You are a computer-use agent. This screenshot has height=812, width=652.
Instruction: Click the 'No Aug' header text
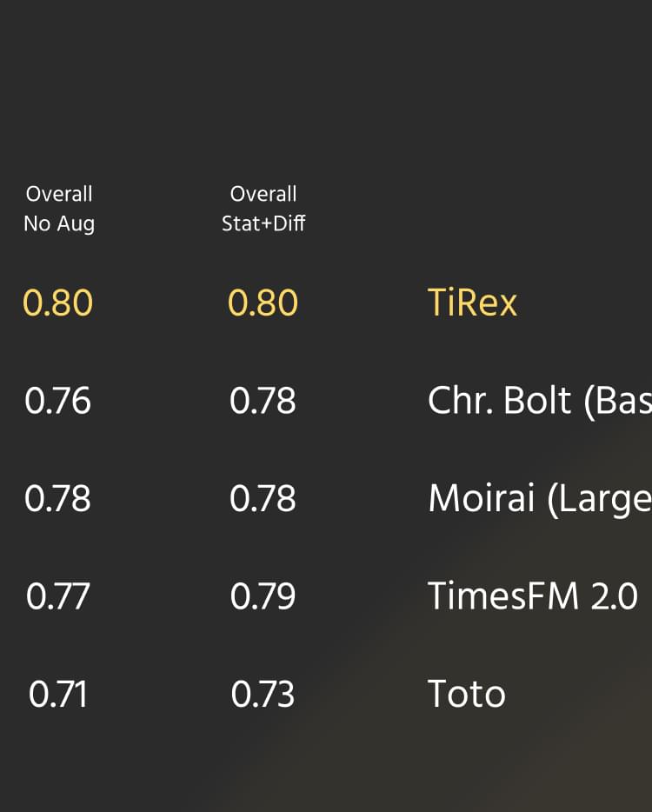(59, 223)
